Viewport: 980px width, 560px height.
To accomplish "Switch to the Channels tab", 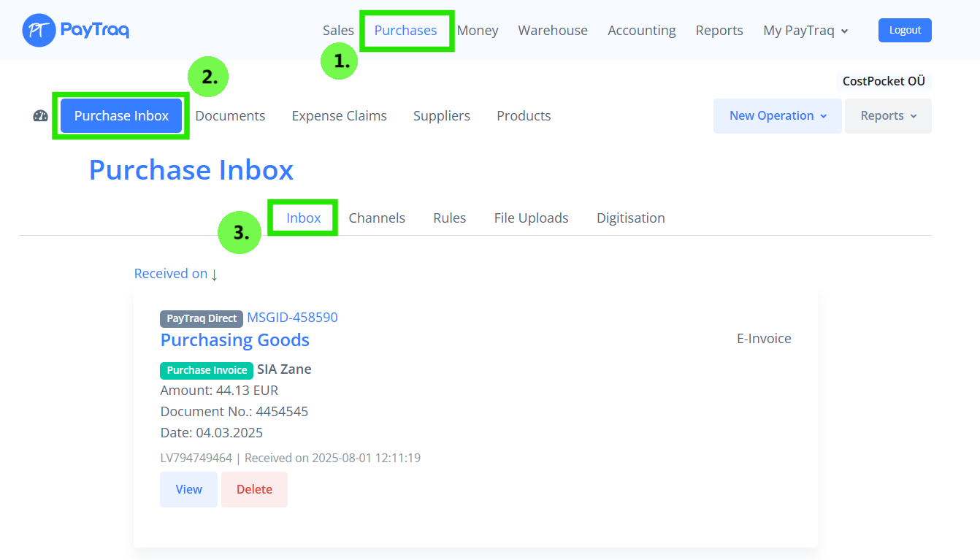I will pos(377,218).
